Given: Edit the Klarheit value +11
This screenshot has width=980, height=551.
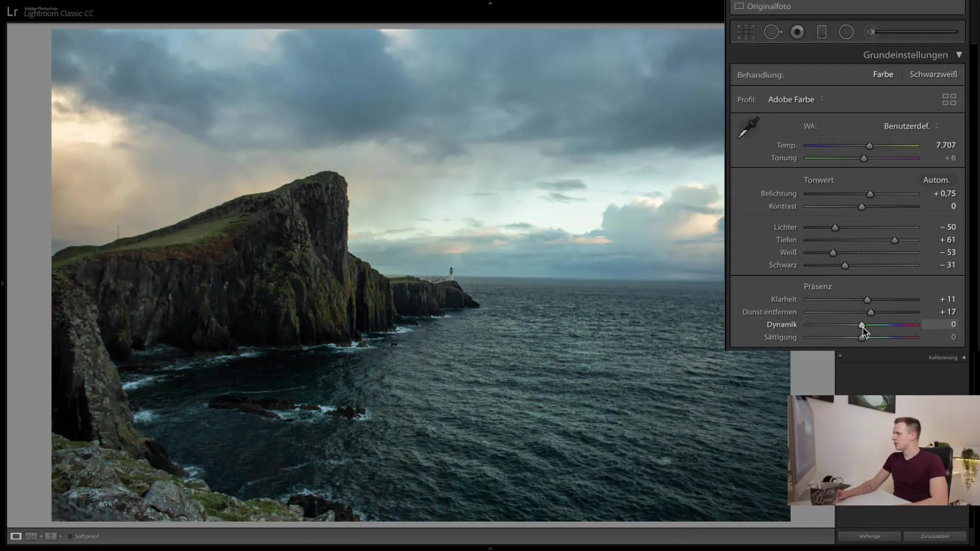Looking at the screenshot, I should coord(947,299).
